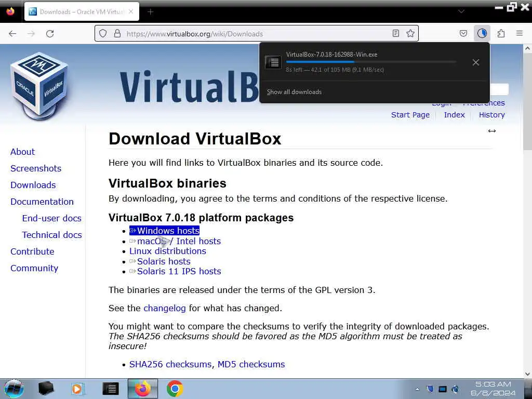Click the volume speaker tray icon
The height and width of the screenshot is (399, 532).
pos(455,389)
